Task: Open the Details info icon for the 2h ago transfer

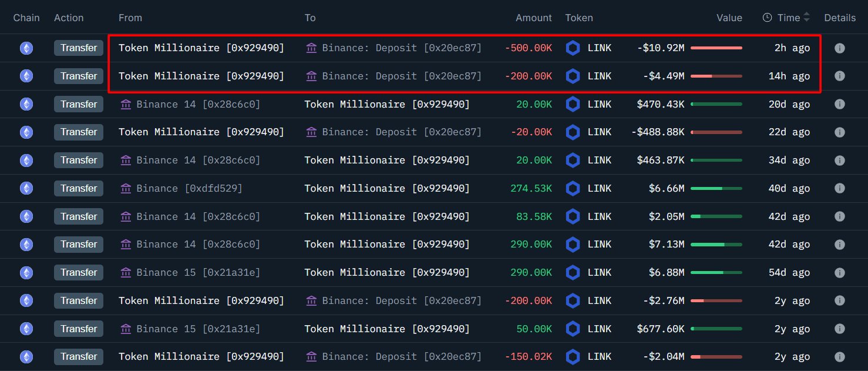Action: coord(839,48)
